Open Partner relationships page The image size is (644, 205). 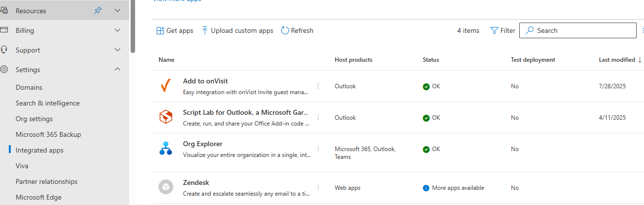46,181
